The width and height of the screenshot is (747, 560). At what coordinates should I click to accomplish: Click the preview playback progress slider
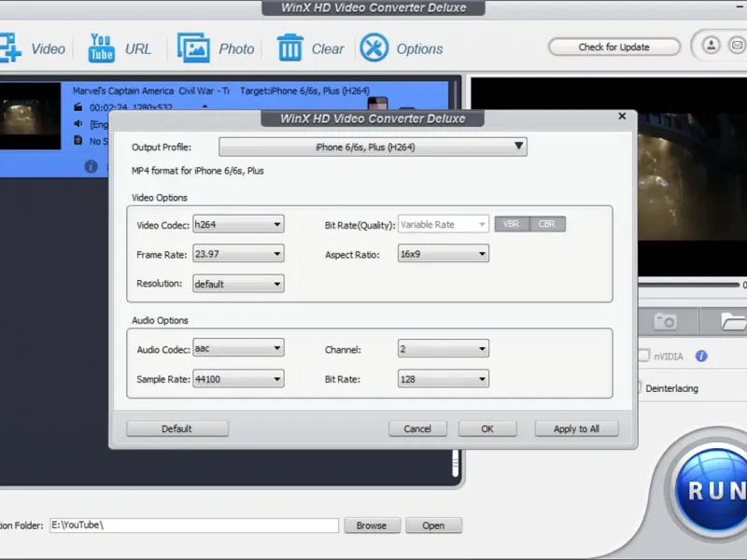[689, 285]
